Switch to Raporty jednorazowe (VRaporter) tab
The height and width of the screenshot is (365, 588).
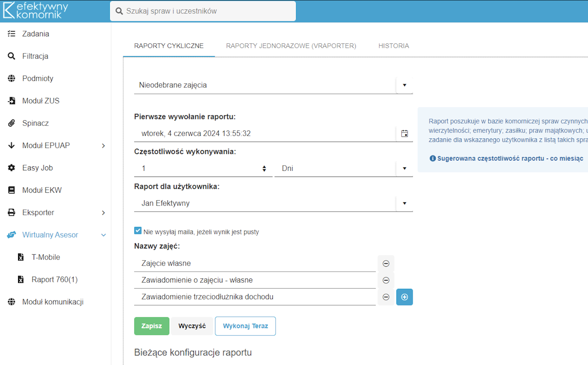click(x=291, y=46)
